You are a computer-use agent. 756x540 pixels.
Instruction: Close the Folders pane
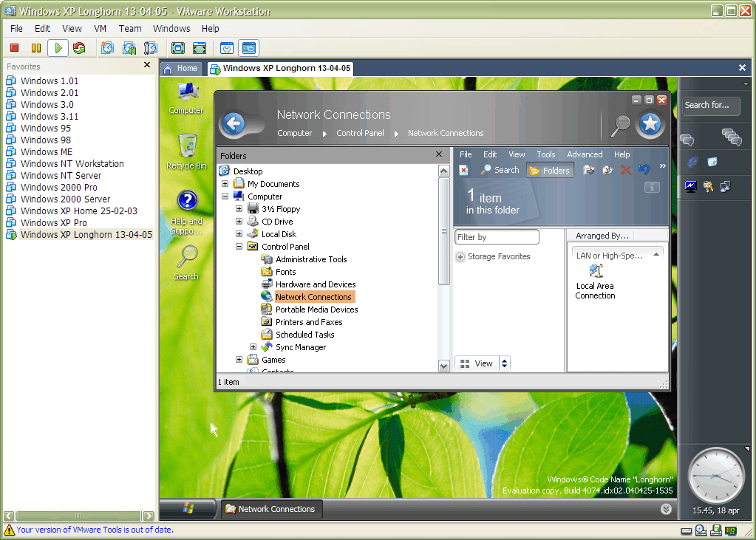(x=439, y=154)
